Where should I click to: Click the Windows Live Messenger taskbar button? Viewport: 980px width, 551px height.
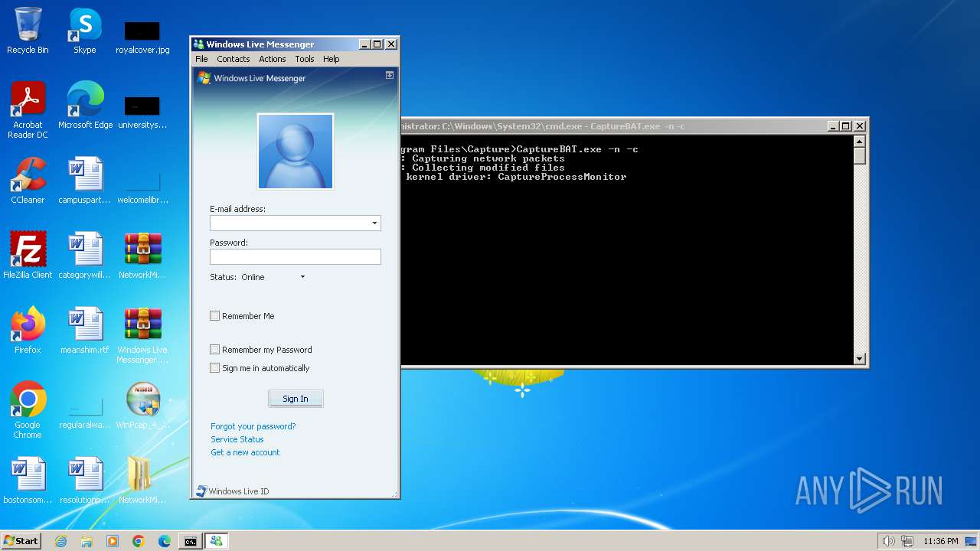(216, 541)
